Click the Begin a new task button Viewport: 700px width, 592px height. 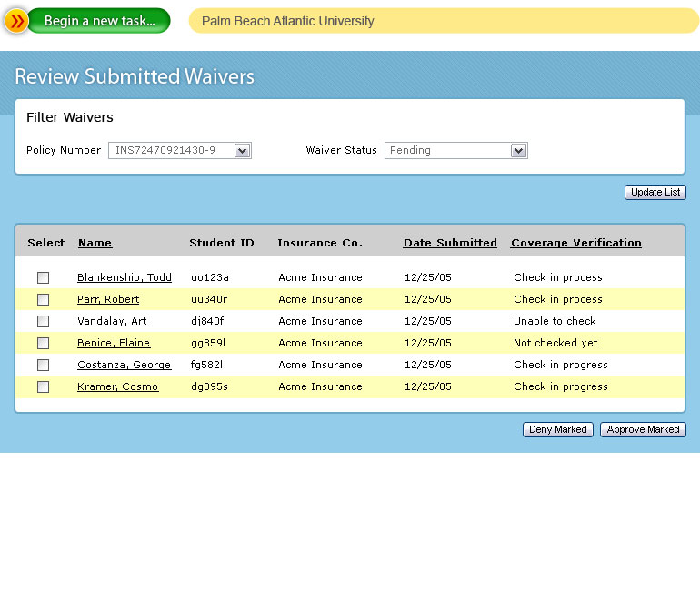click(99, 21)
